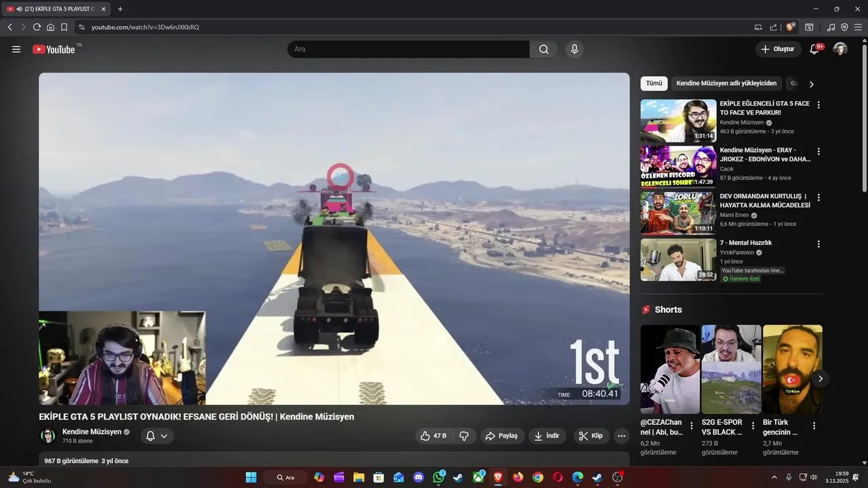Image resolution: width=868 pixels, height=488 pixels.
Task: Open OBS Studio from taskbar
Action: [x=617, y=477]
